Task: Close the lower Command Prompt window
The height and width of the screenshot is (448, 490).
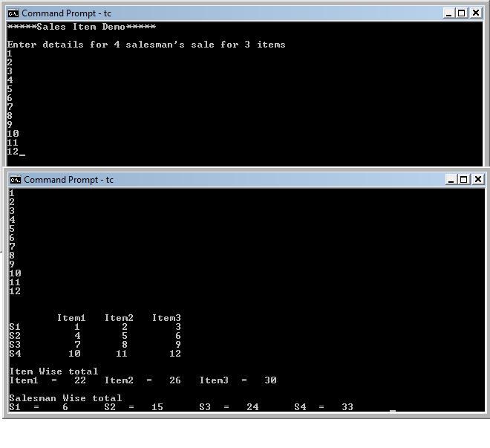Action: (477, 180)
